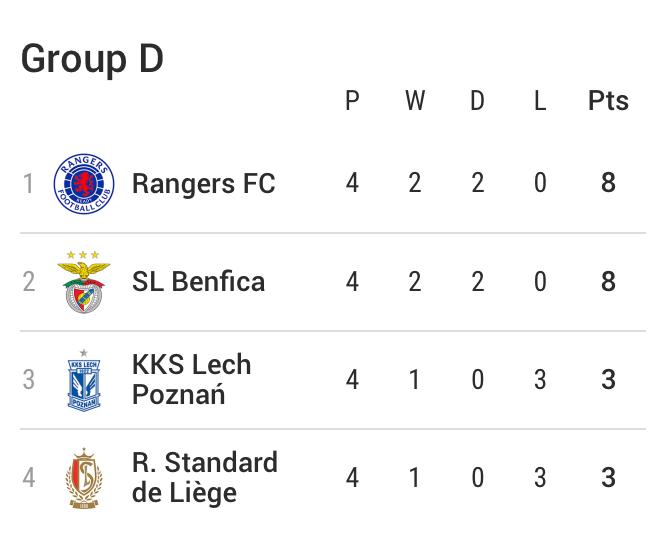Screen dimensions: 669x560
Task: Select R. Standard de Liège team name
Action: click(x=205, y=478)
